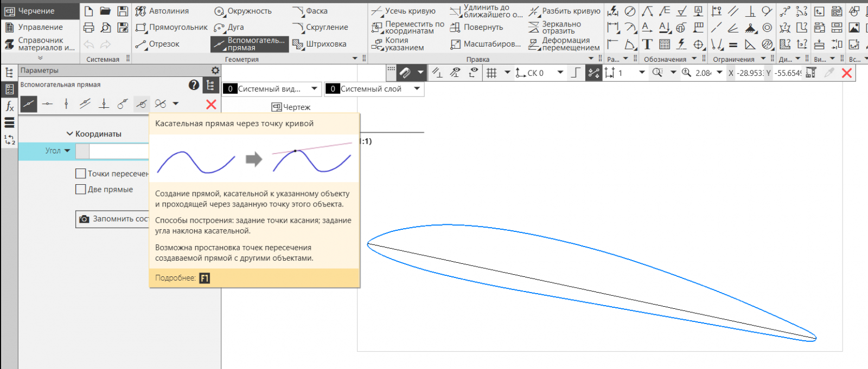Image resolution: width=868 pixels, height=369 pixels.
Task: Activate the Штриховка hatch tool
Action: (x=319, y=44)
